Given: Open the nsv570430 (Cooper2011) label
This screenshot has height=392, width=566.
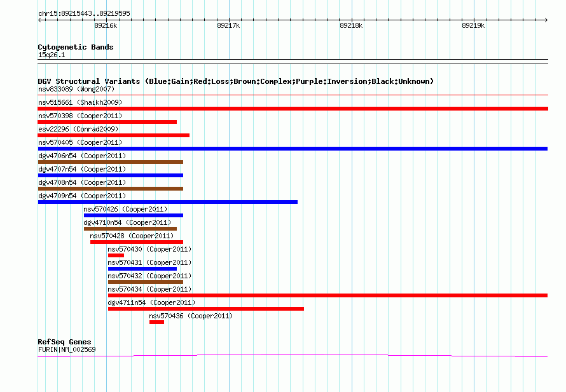Looking at the screenshot, I should click(x=149, y=249).
